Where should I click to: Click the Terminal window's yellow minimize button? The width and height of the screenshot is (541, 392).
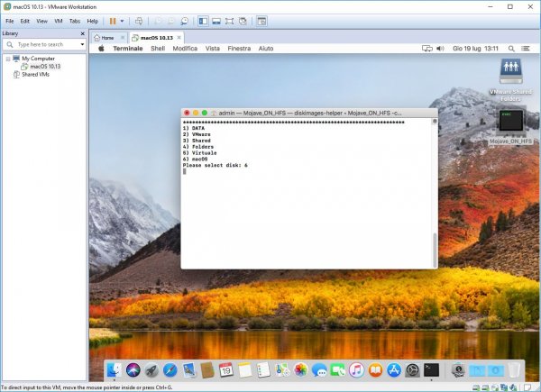[196, 113]
